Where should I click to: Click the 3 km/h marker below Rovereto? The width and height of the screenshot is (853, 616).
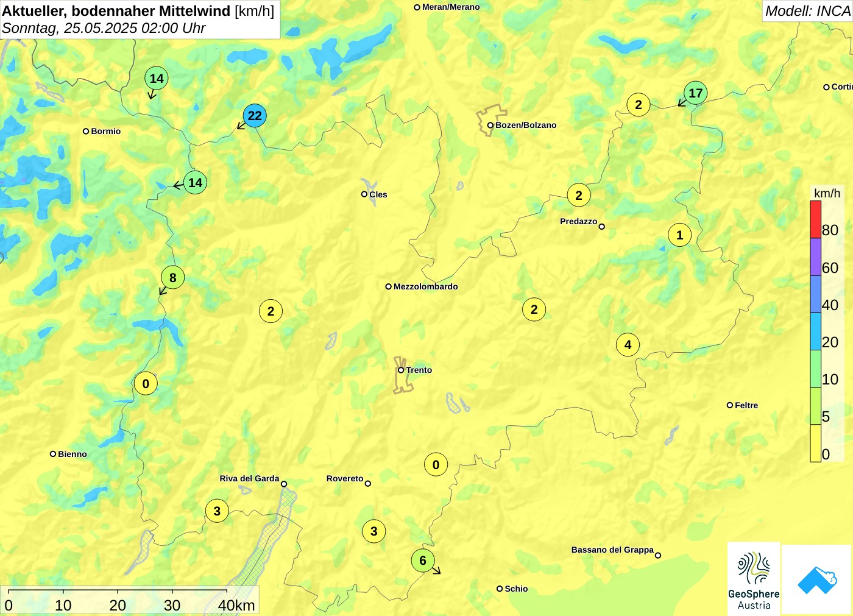point(374,531)
